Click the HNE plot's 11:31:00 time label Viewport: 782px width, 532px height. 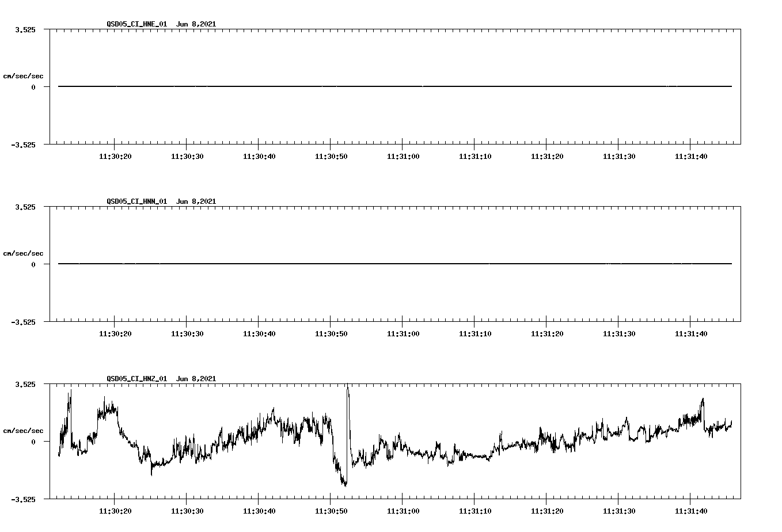point(403,157)
